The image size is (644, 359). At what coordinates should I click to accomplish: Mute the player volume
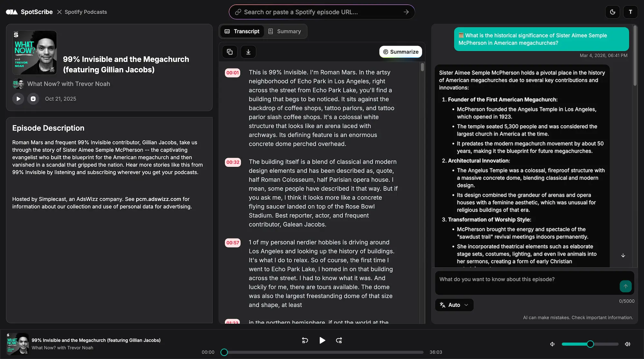(552, 344)
